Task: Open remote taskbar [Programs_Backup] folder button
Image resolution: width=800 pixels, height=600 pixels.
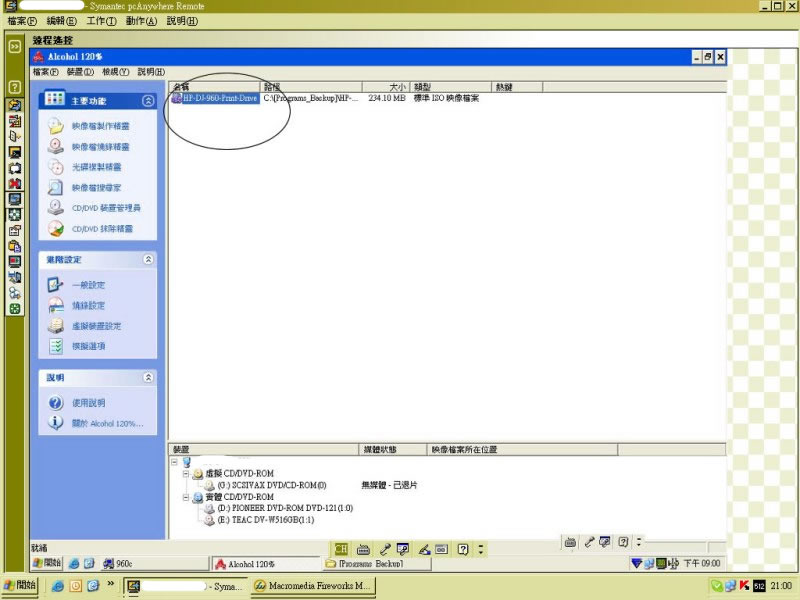Action: [x=378, y=564]
